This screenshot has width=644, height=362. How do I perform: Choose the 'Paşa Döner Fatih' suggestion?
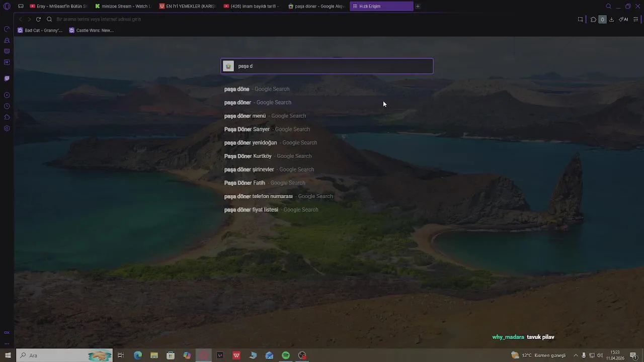pos(327,183)
